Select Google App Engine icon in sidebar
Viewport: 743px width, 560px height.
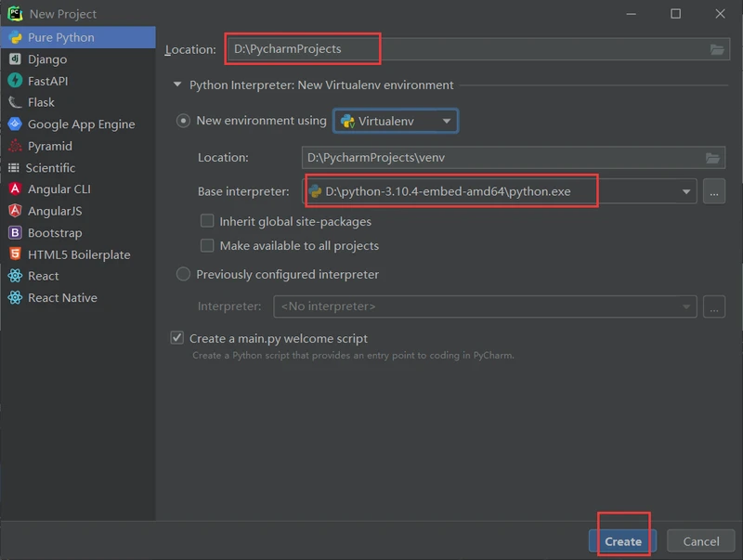15,124
